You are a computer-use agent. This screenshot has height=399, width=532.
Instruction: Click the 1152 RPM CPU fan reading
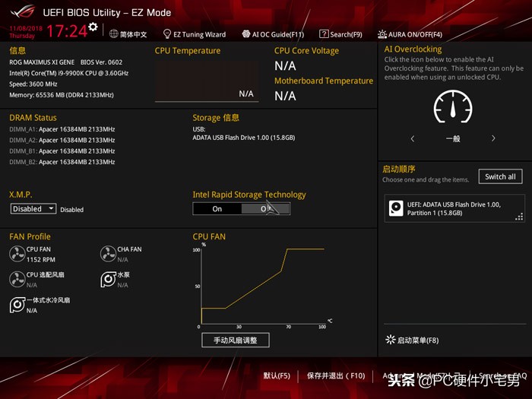tap(41, 259)
